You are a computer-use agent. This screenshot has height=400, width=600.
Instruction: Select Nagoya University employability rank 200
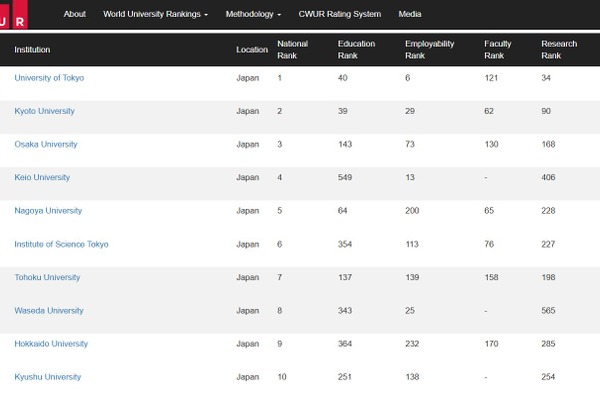[412, 211]
